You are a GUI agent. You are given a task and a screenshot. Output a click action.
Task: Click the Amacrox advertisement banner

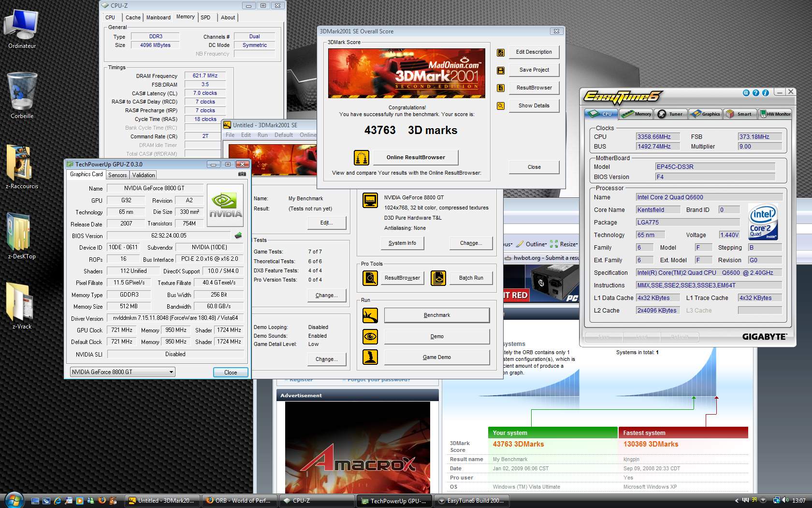[358, 448]
